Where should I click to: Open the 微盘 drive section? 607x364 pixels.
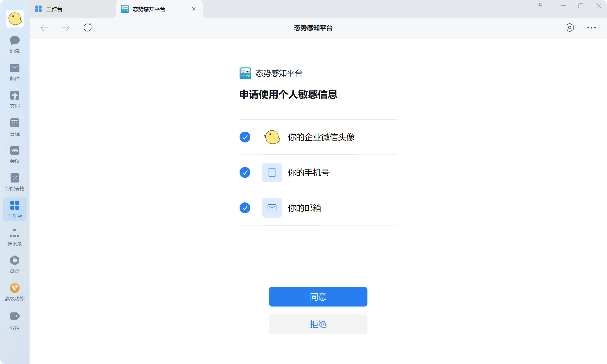[x=15, y=264]
